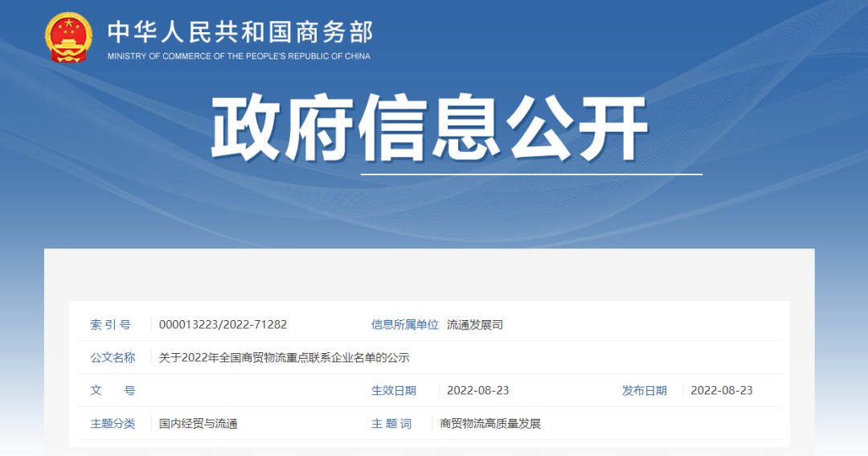Image resolution: width=868 pixels, height=456 pixels.
Task: Select the document title about 2022年全国商贸物流重点联系企业名单
Action: 284,357
